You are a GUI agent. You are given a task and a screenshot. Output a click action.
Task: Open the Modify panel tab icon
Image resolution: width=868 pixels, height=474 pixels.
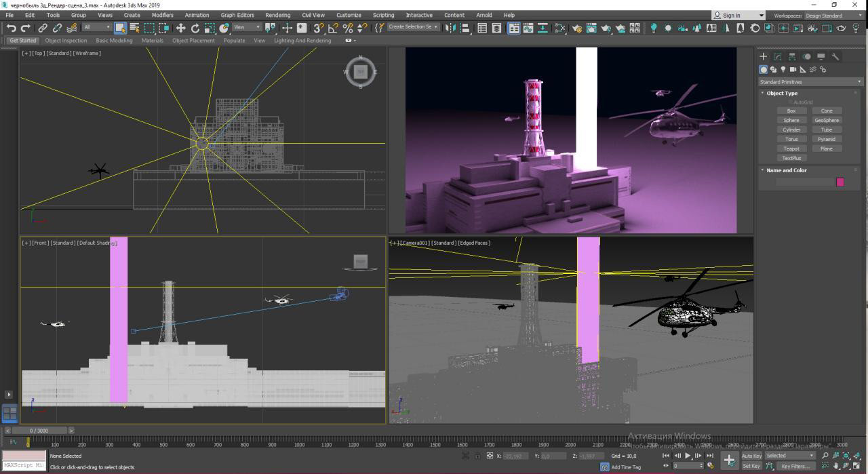coord(778,56)
